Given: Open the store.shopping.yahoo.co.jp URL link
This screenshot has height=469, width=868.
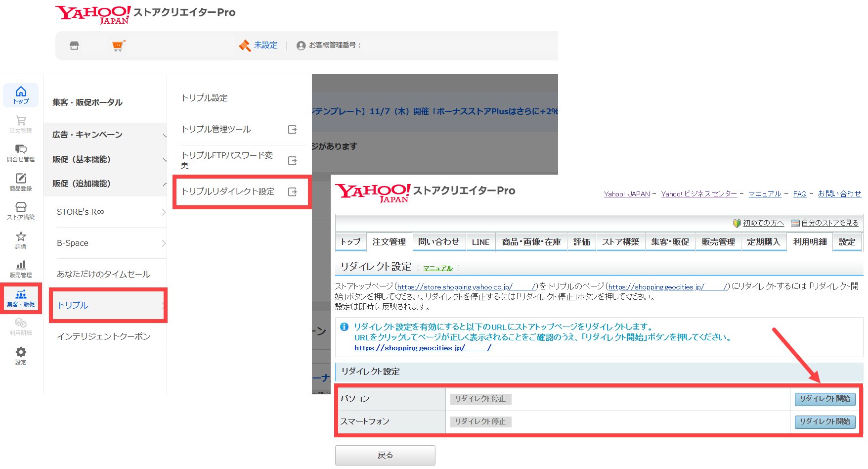Looking at the screenshot, I should pos(467,287).
